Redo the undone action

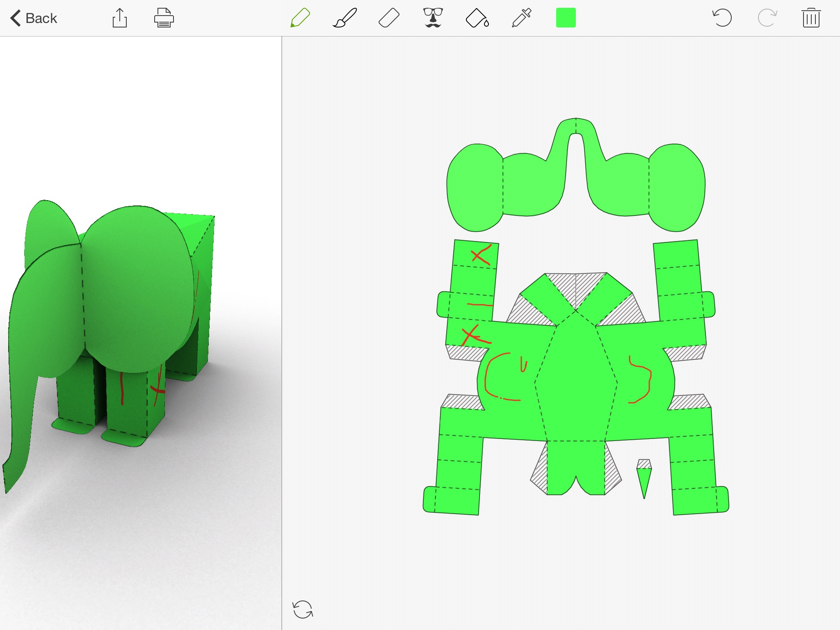pyautogui.click(x=767, y=18)
